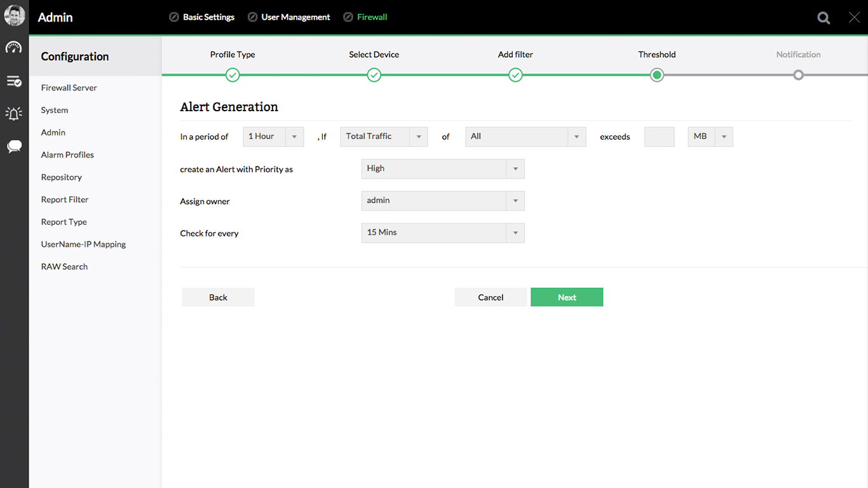Image resolution: width=868 pixels, height=488 pixels.
Task: Focus the exceeds threshold value field
Action: pos(659,137)
